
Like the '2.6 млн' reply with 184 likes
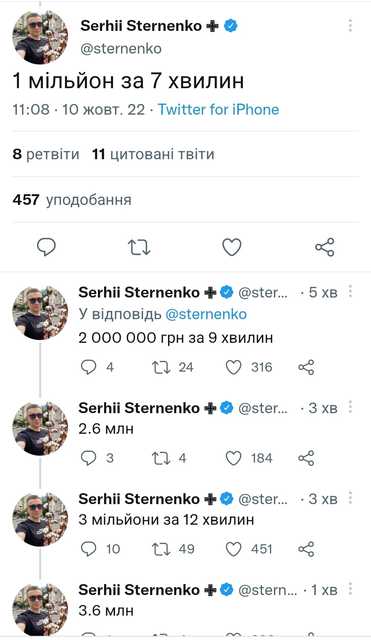point(233,458)
